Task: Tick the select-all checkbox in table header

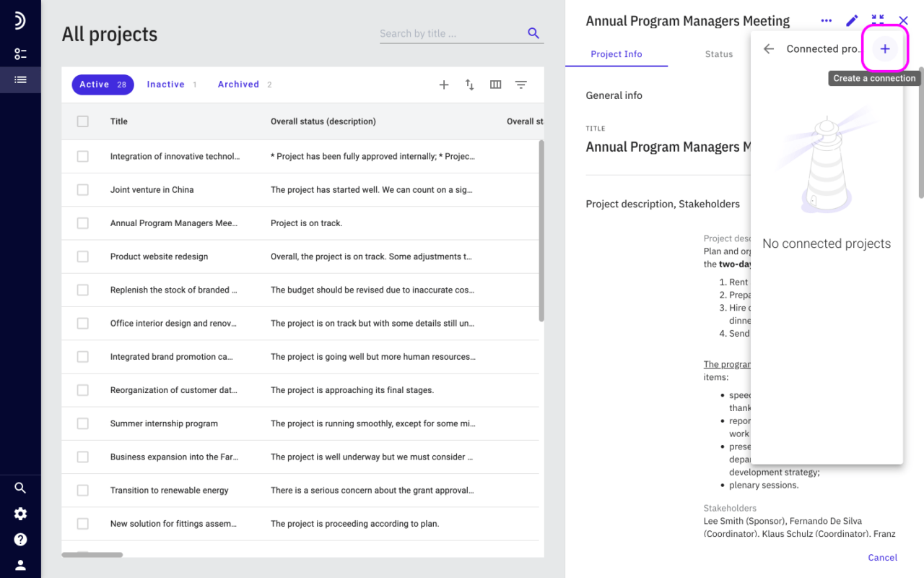Action: (82, 121)
